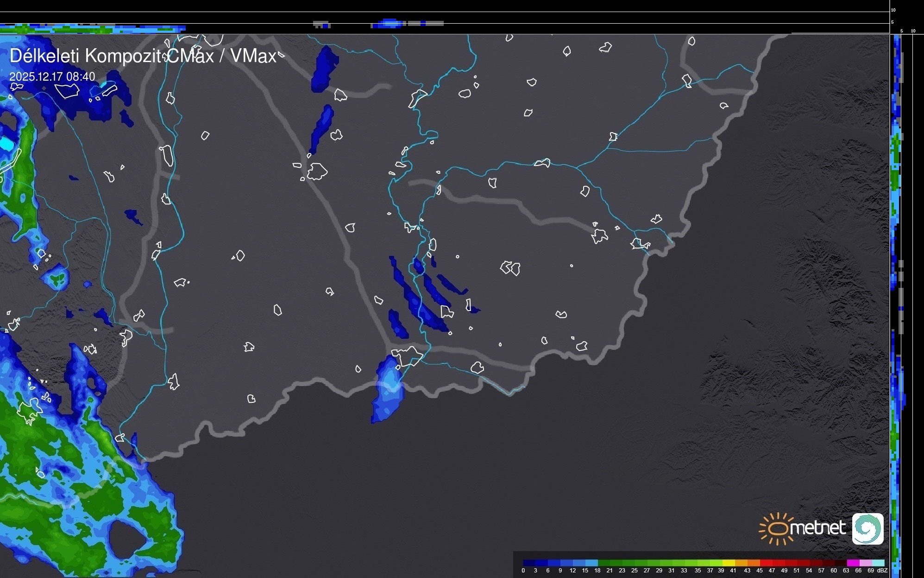Click the orange sun metnet logo icon
Image resolution: width=924 pixels, height=578 pixels.
pos(778,528)
